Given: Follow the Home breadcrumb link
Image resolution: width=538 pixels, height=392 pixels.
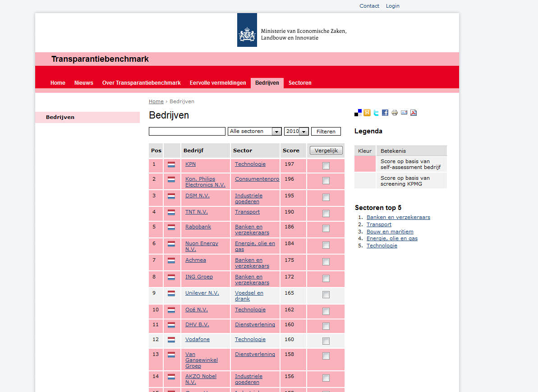Looking at the screenshot, I should pos(156,101).
